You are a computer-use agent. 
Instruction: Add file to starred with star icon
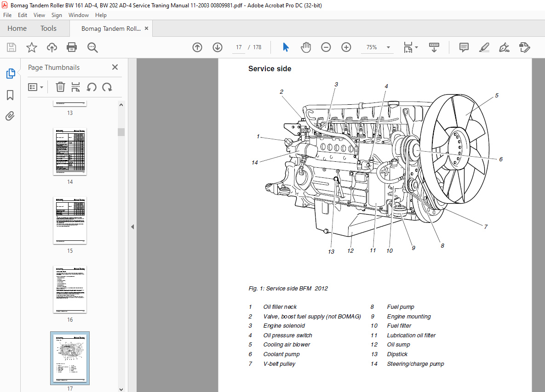(x=32, y=47)
